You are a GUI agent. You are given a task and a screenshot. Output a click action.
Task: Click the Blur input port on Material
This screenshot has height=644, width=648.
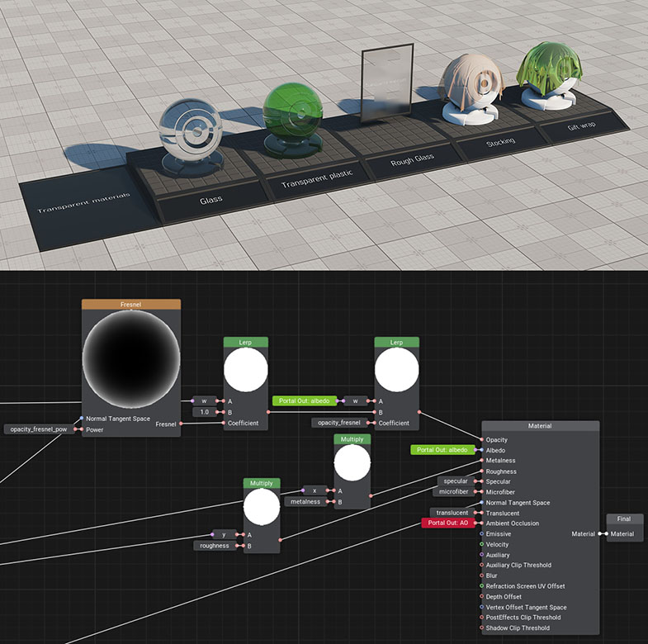click(481, 576)
